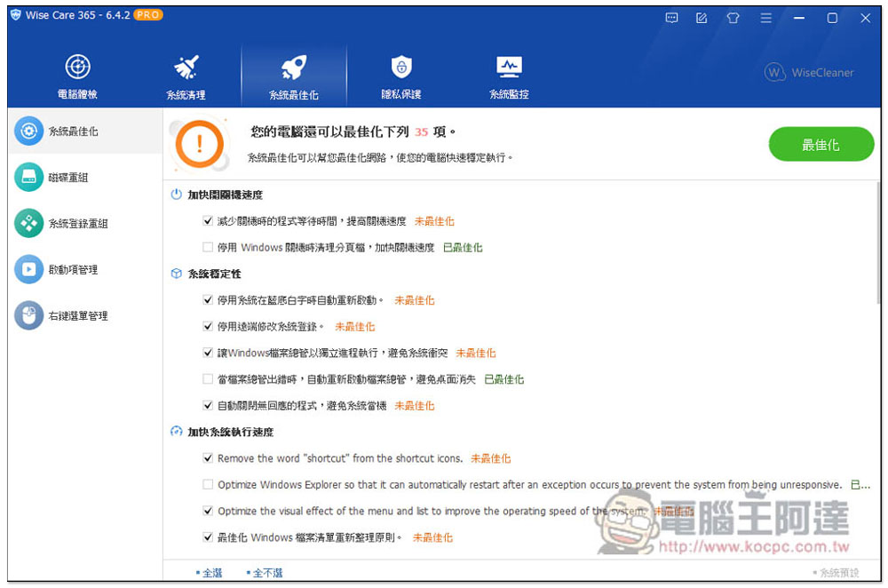Click the orange exclamation warning icon
Viewport: 888px width, 588px height.
199,144
